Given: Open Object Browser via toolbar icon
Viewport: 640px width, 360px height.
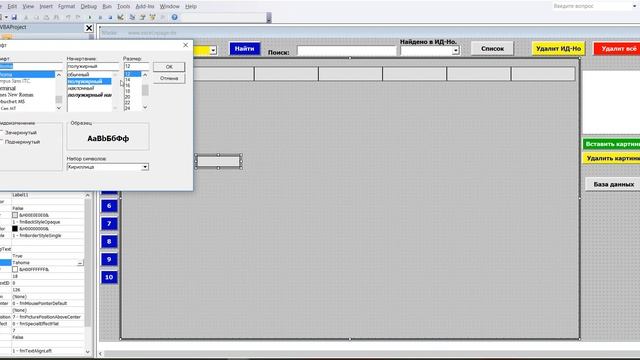Looking at the screenshot, I should click(x=153, y=17).
